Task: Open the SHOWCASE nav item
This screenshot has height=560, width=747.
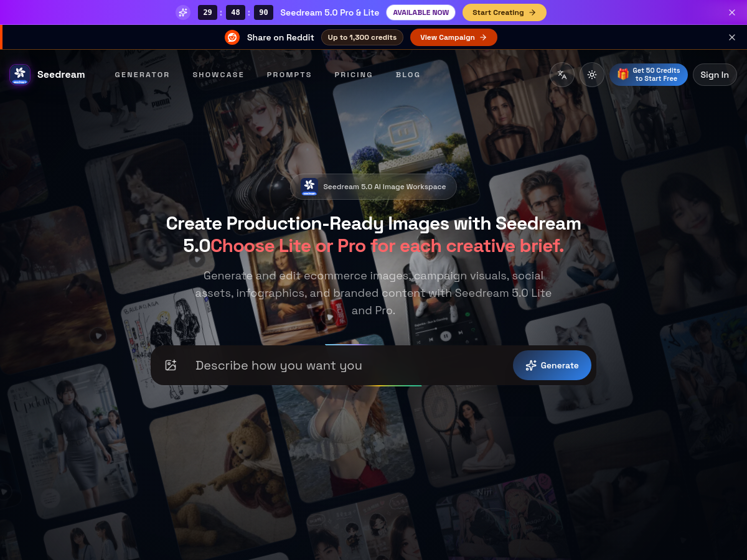Action: [218, 75]
